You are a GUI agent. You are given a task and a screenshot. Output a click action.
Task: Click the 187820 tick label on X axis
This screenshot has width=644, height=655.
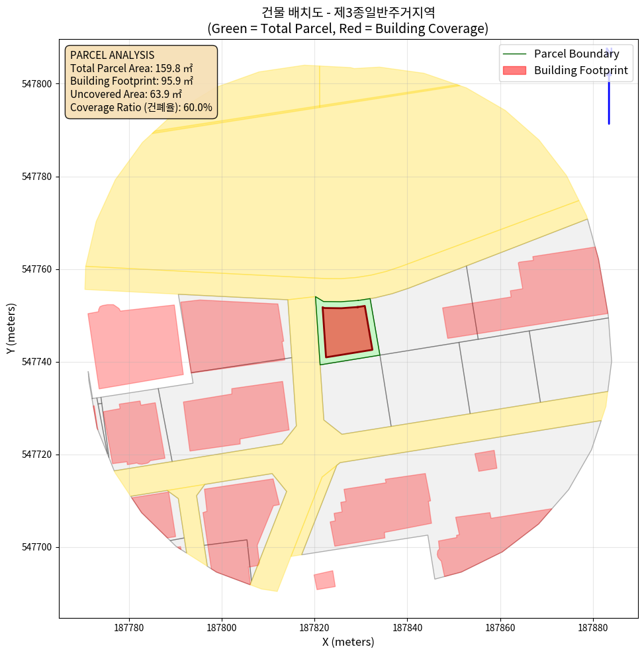[314, 625]
